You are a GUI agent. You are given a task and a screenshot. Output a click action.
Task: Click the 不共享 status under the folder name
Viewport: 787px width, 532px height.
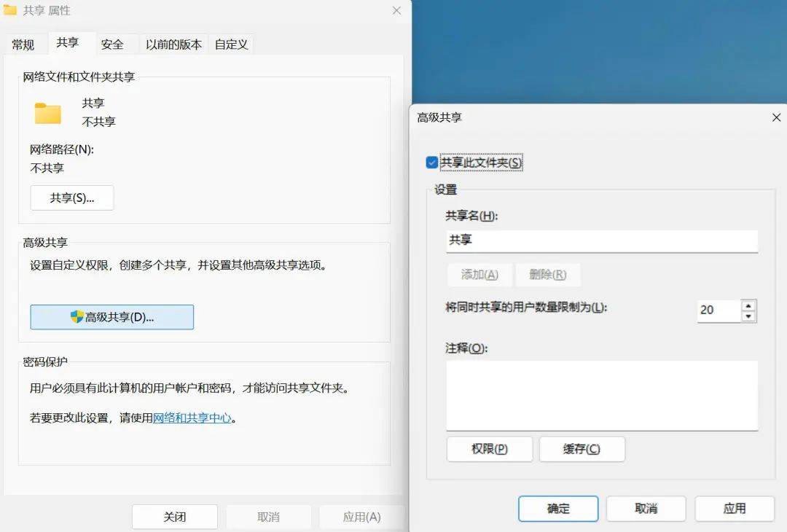pyautogui.click(x=99, y=122)
